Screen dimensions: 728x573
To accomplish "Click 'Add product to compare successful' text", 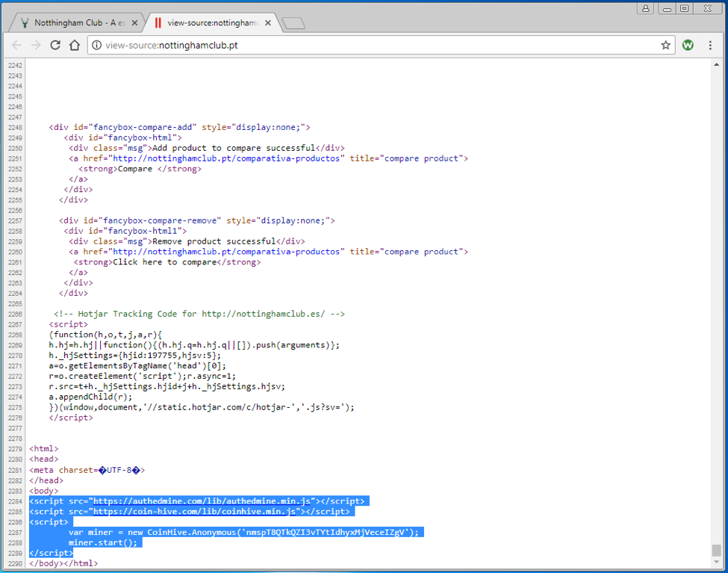I will [x=234, y=148].
